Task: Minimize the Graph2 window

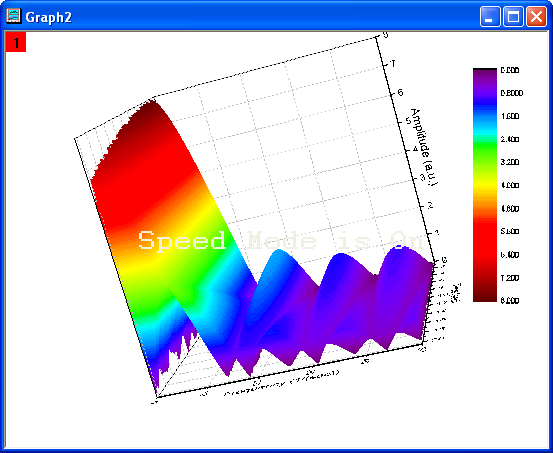Action: coord(490,17)
